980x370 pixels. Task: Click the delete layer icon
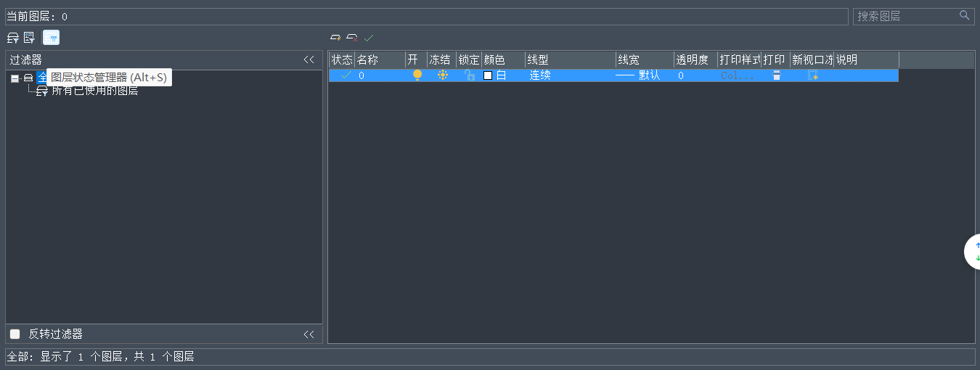[351, 38]
